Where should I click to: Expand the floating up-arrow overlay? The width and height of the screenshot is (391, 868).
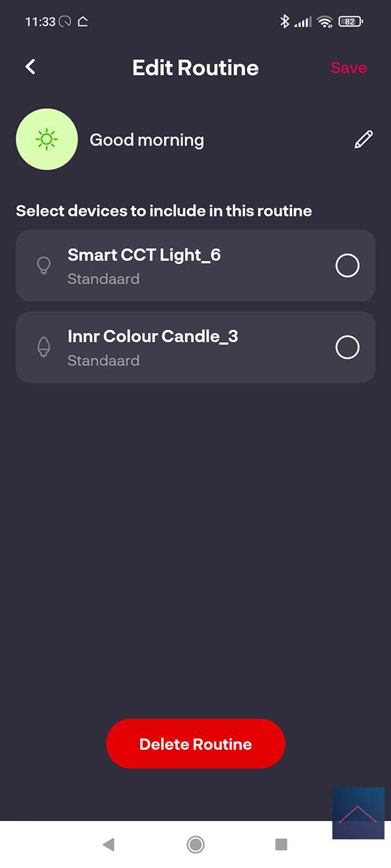pos(358,813)
